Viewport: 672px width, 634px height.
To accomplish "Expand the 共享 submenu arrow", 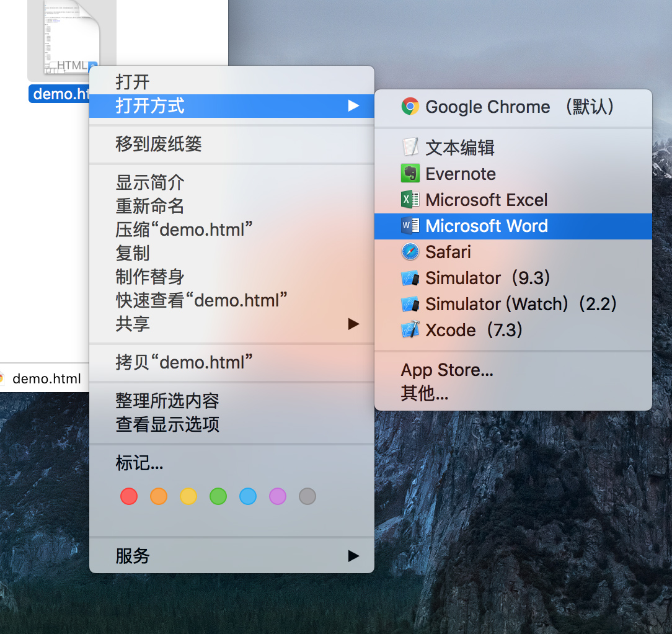I will coord(353,324).
